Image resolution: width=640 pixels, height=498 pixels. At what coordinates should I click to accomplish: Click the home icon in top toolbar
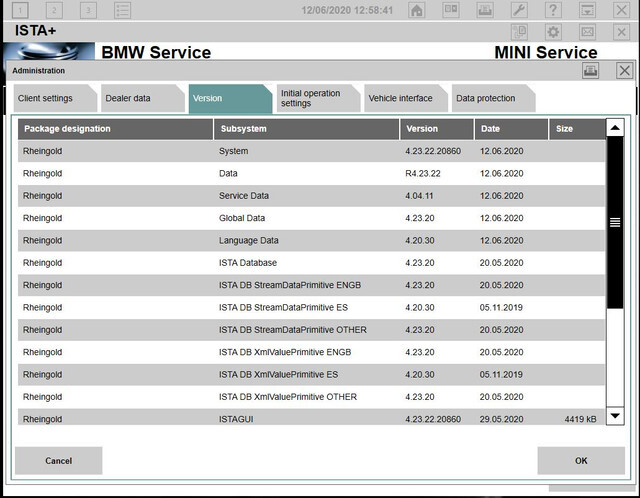click(416, 10)
